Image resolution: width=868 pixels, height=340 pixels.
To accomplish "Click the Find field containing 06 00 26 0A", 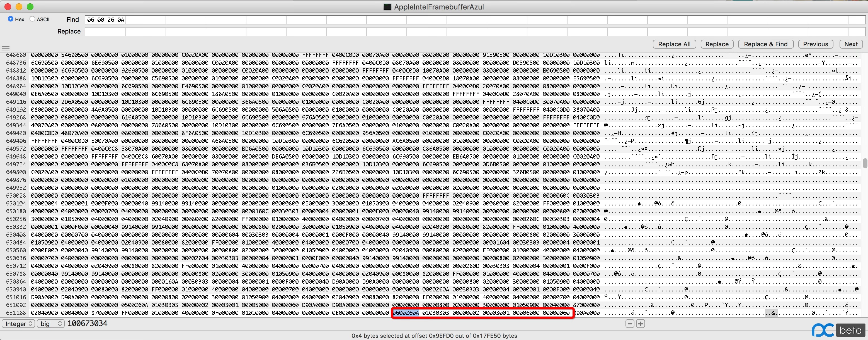I will (475, 20).
